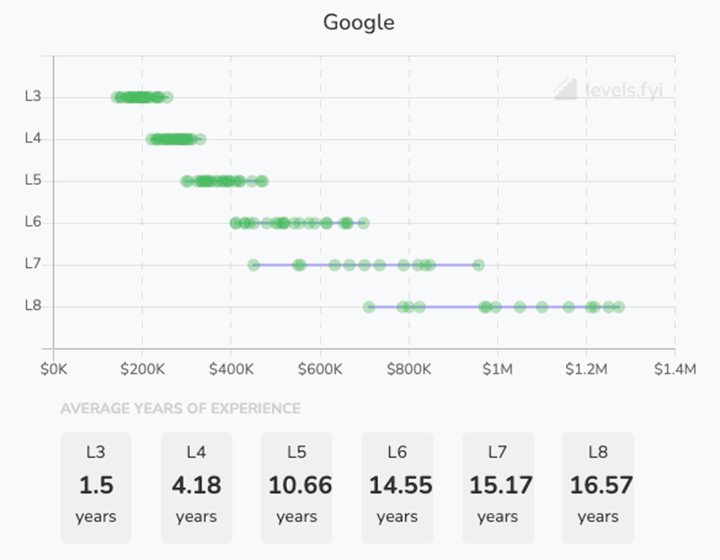
Task: Choose the L7 15.17 years card
Action: pos(497,487)
